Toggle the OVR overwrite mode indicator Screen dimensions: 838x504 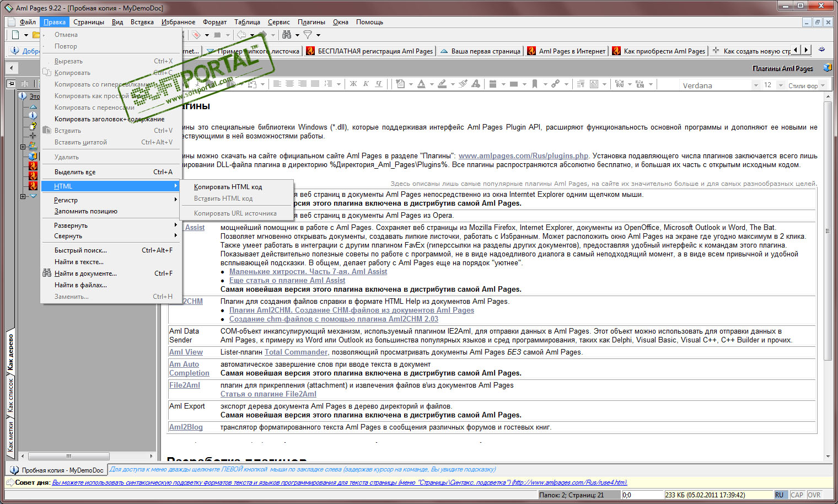pos(814,495)
